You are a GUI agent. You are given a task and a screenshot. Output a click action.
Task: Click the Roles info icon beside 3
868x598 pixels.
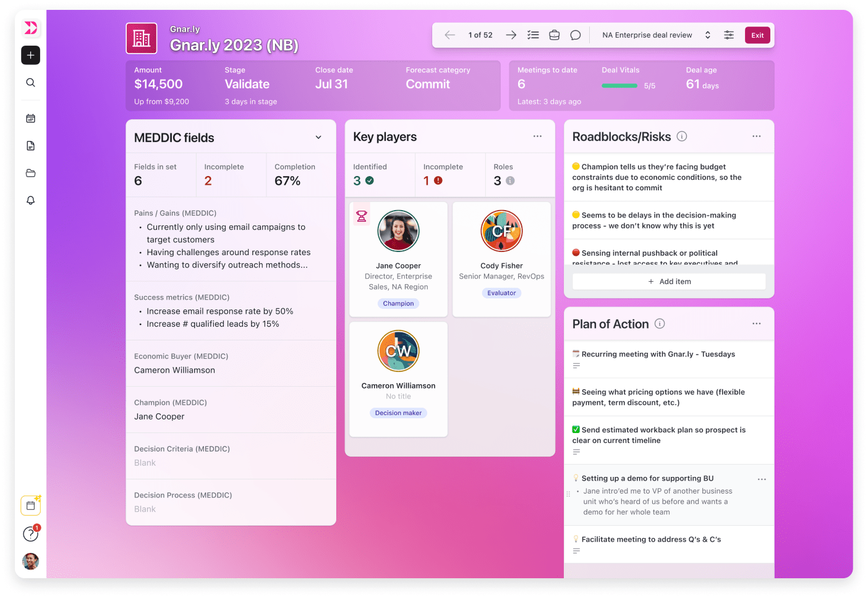click(x=510, y=180)
